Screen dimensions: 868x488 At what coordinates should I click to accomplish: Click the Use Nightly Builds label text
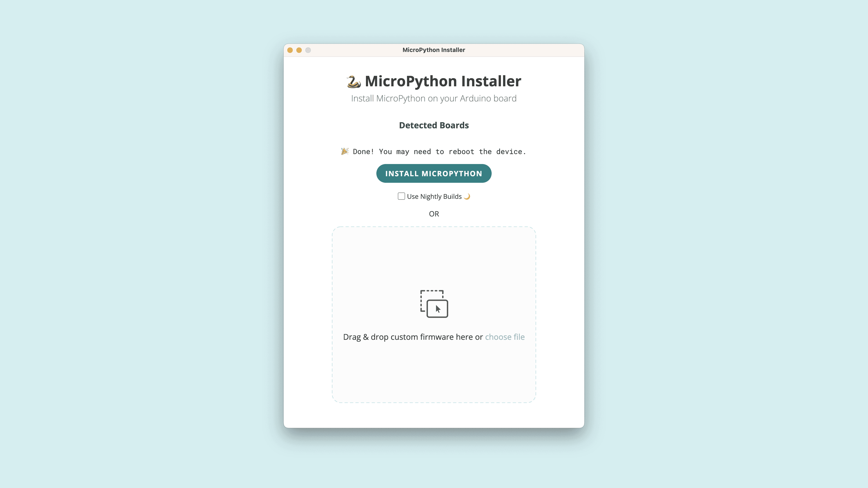click(x=434, y=196)
